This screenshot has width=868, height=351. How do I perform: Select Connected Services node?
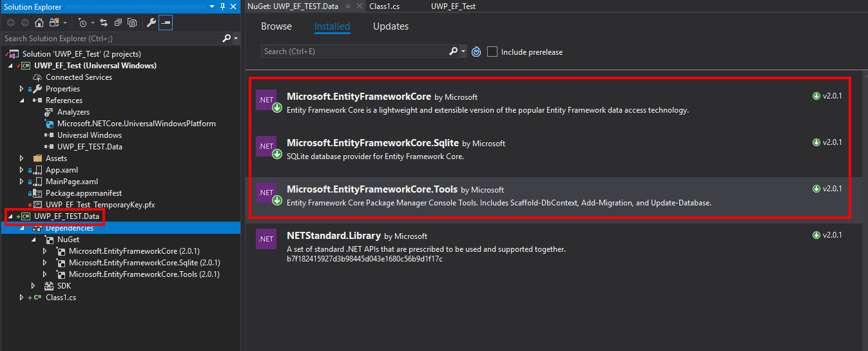coord(79,77)
